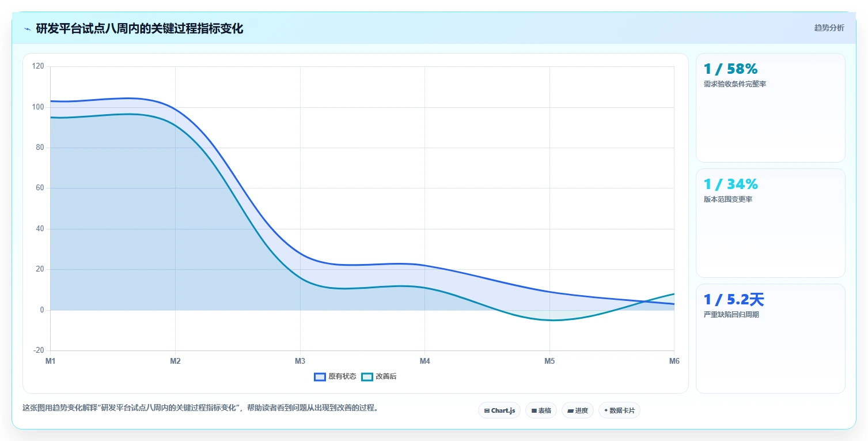Toggle the 原有状态 legend item
868x441 pixels.
point(335,376)
